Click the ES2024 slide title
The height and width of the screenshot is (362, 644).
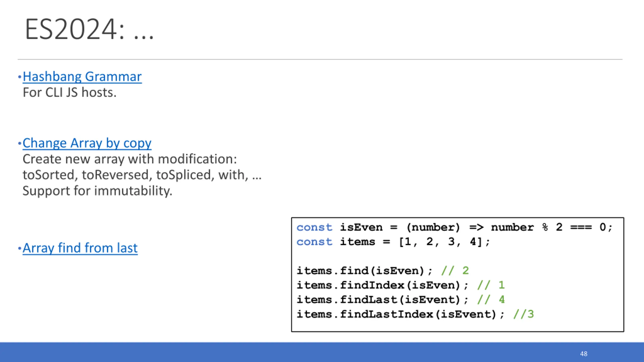click(89, 29)
